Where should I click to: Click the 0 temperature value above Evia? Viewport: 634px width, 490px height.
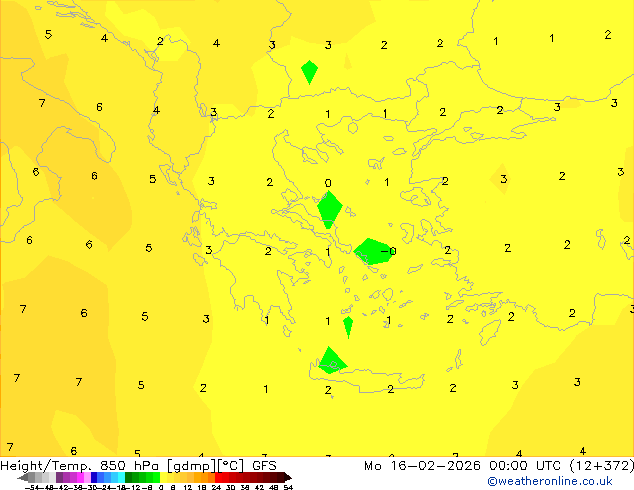(x=328, y=183)
